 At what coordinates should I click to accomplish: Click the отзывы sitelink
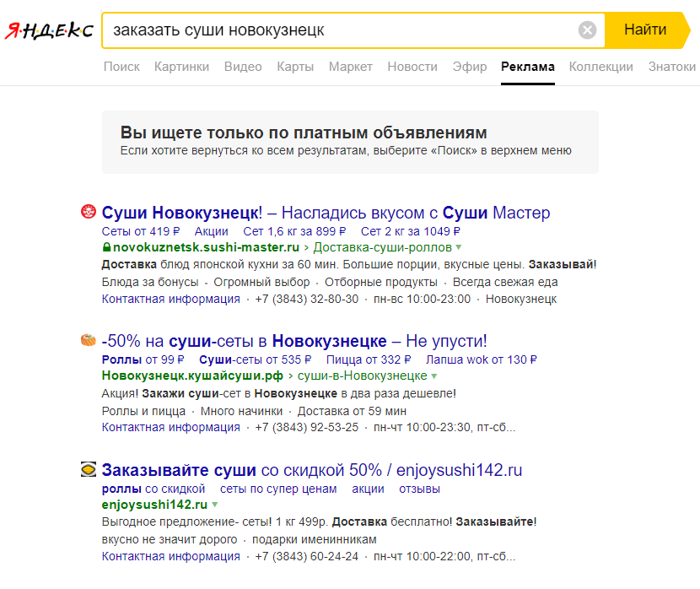pos(420,489)
